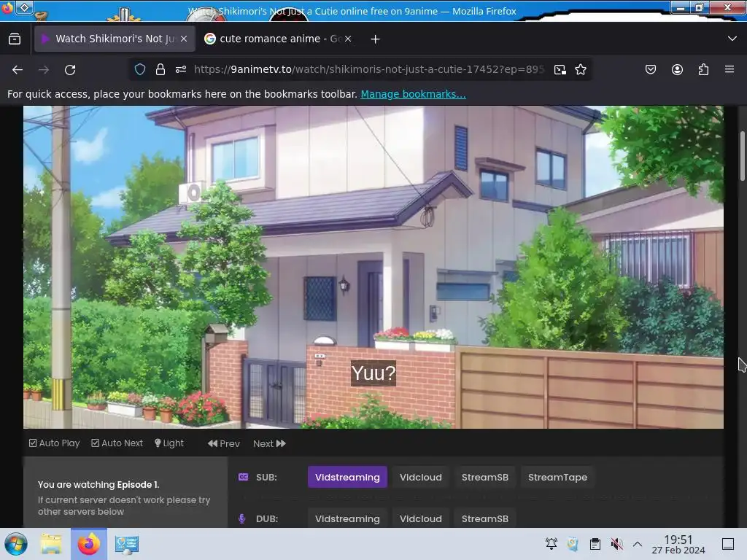Select DUB StreamSB server
Image resolution: width=747 pixels, height=560 pixels.
[x=485, y=518]
